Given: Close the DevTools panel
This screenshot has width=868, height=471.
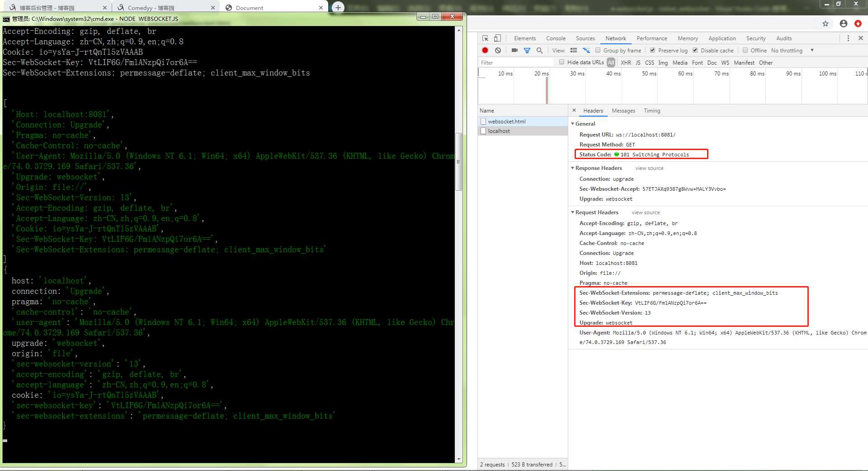Looking at the screenshot, I should click(x=861, y=38).
